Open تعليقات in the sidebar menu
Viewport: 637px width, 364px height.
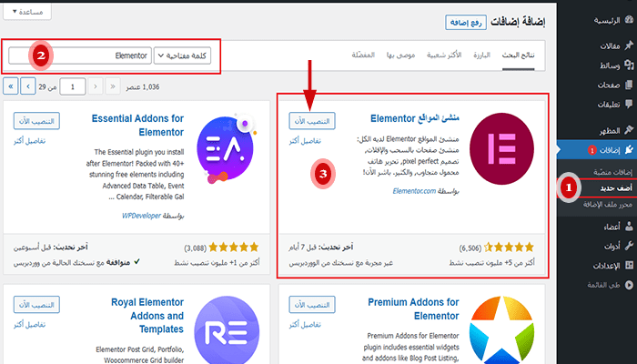click(x=609, y=105)
